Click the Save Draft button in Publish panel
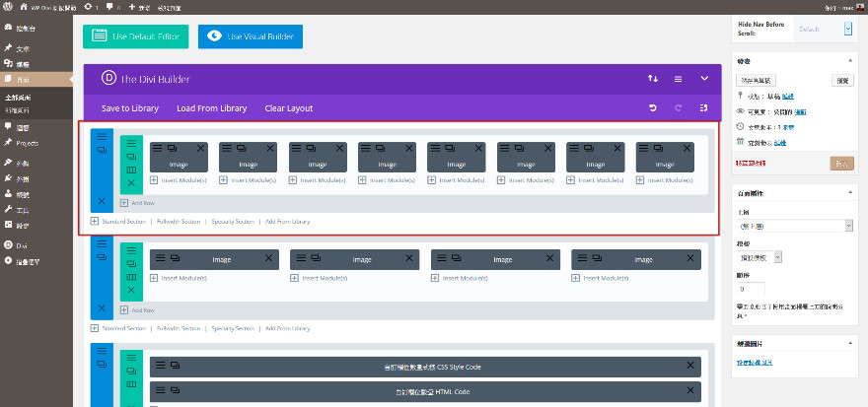868x407 pixels. point(757,81)
